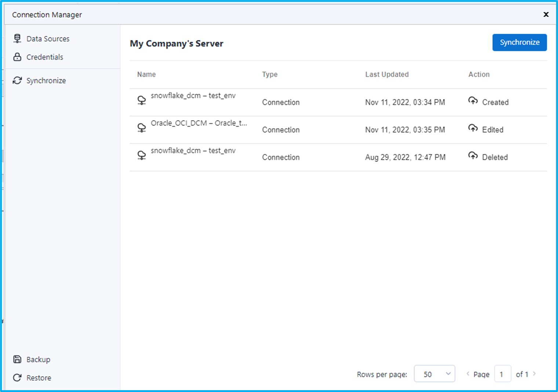Open the Rows per page dropdown

(x=435, y=374)
